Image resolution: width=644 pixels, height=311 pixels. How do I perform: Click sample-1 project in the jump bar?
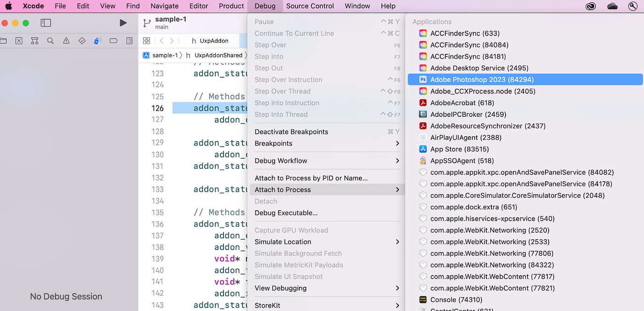[x=161, y=55]
